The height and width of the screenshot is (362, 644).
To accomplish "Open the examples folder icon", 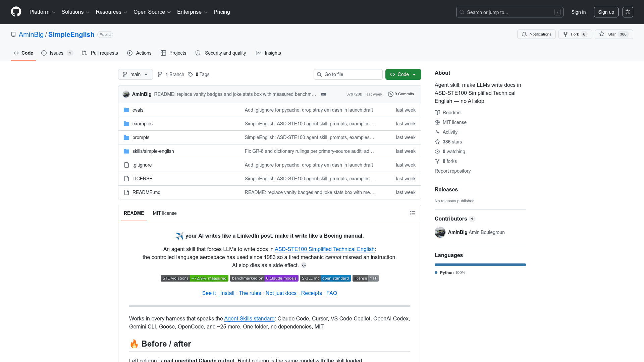I will [126, 124].
